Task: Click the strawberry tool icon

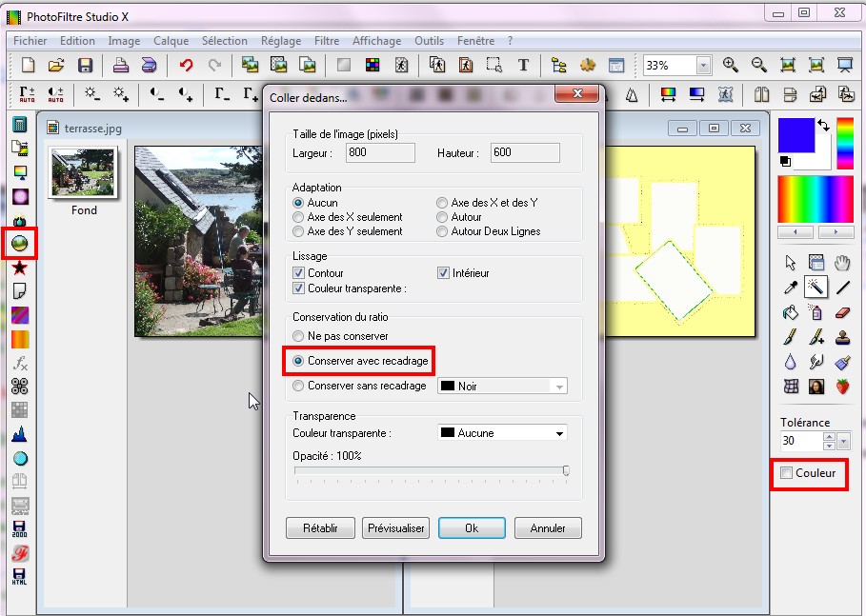Action: click(842, 386)
